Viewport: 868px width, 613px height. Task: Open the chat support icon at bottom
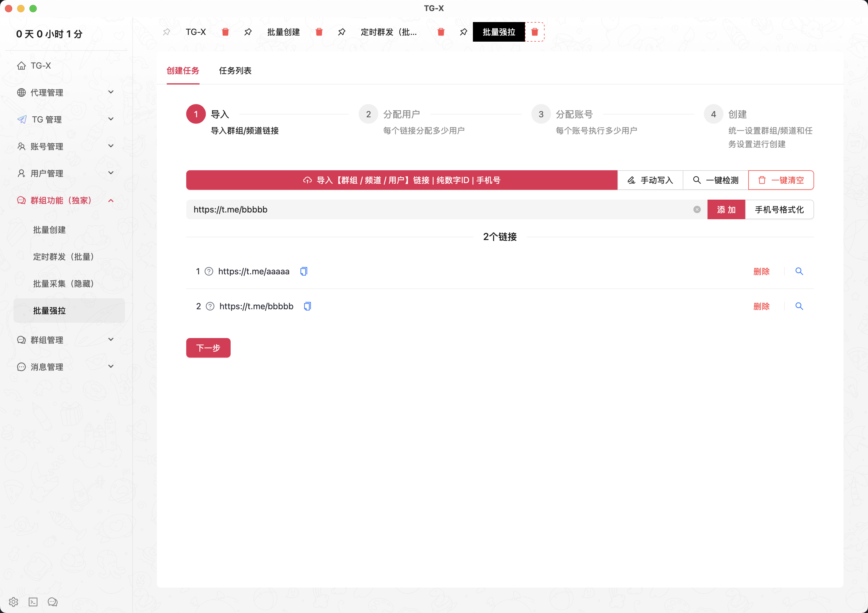[53, 602]
